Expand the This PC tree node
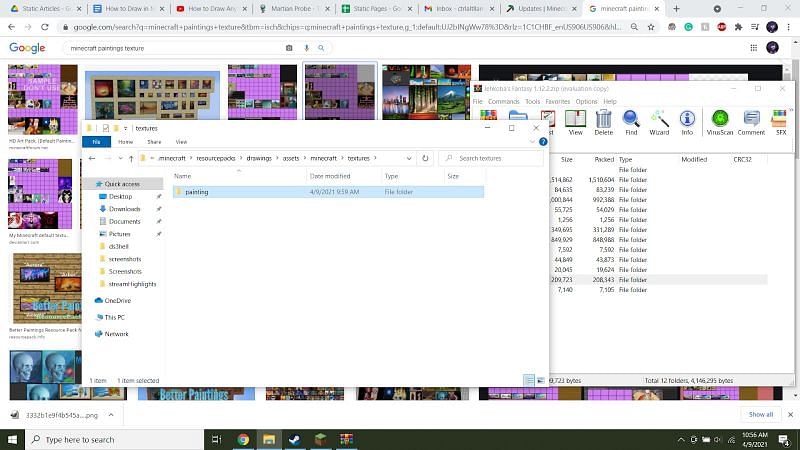The width and height of the screenshot is (800, 450). click(x=89, y=317)
